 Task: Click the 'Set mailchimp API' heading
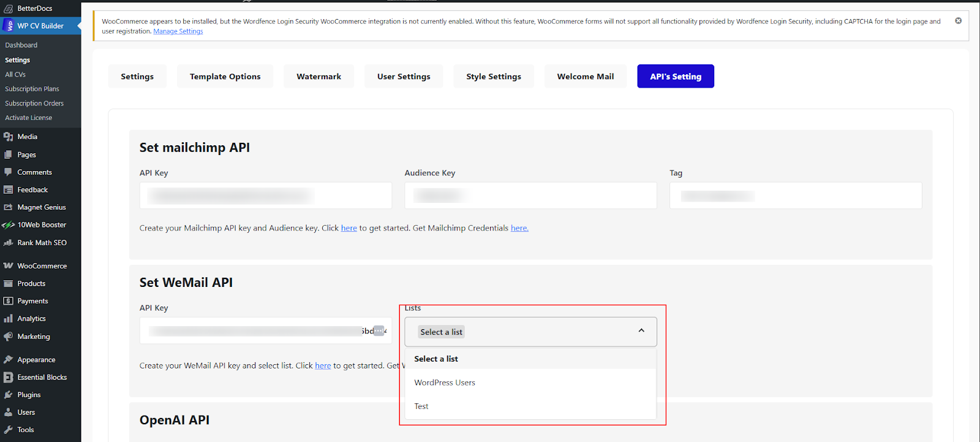coord(195,148)
